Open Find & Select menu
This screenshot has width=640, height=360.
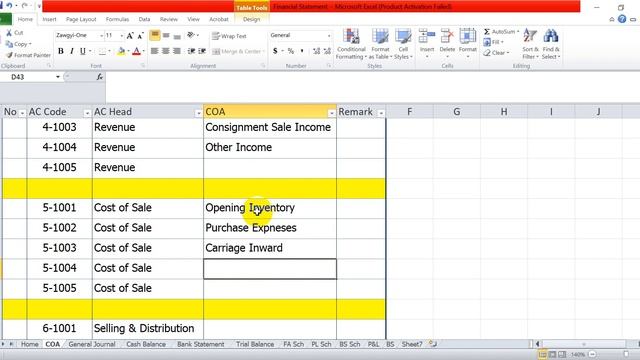point(551,44)
